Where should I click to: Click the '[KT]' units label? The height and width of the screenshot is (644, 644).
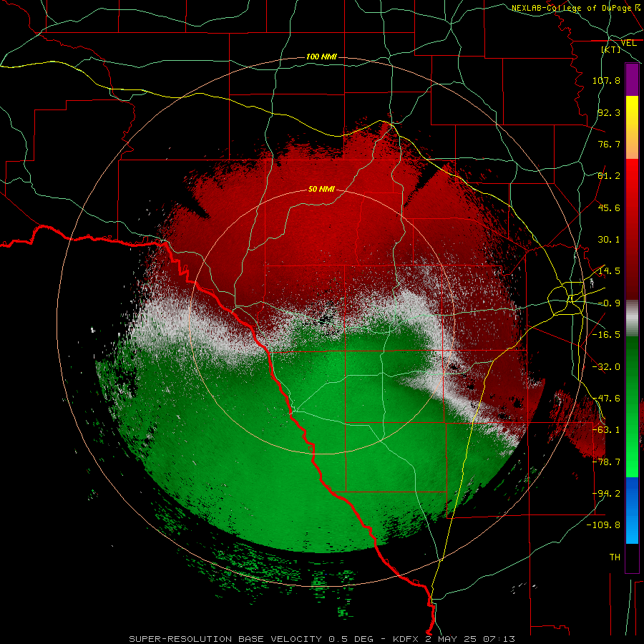(x=611, y=49)
